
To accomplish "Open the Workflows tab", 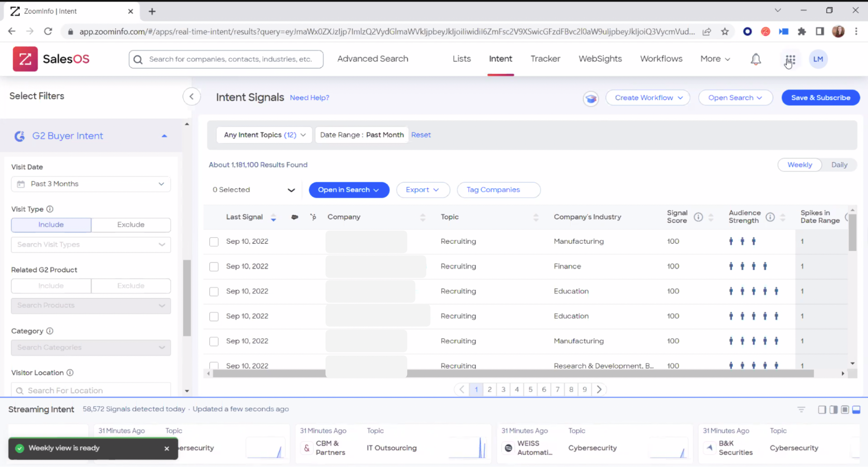I will coord(661,59).
